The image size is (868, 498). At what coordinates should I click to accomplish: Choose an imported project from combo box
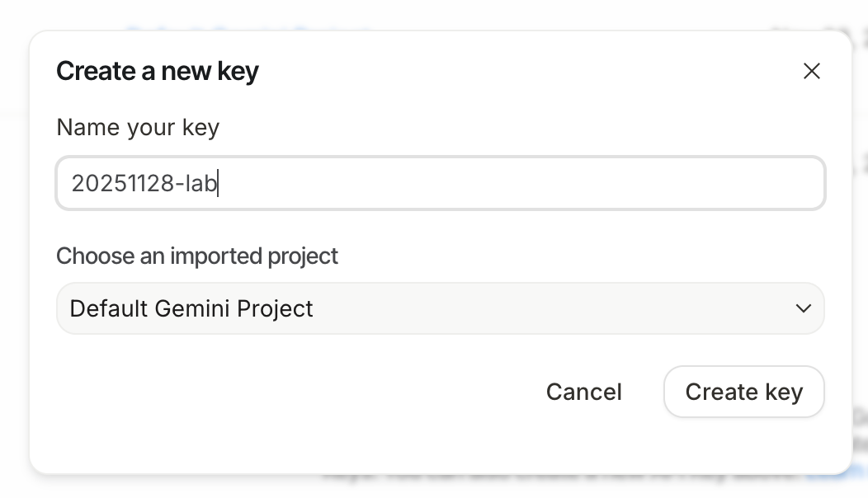(440, 308)
